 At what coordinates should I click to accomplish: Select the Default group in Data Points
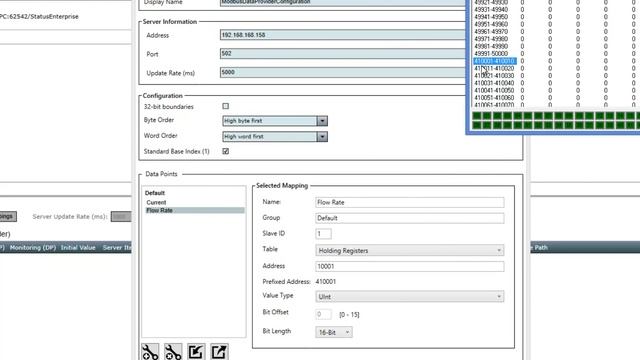[155, 193]
